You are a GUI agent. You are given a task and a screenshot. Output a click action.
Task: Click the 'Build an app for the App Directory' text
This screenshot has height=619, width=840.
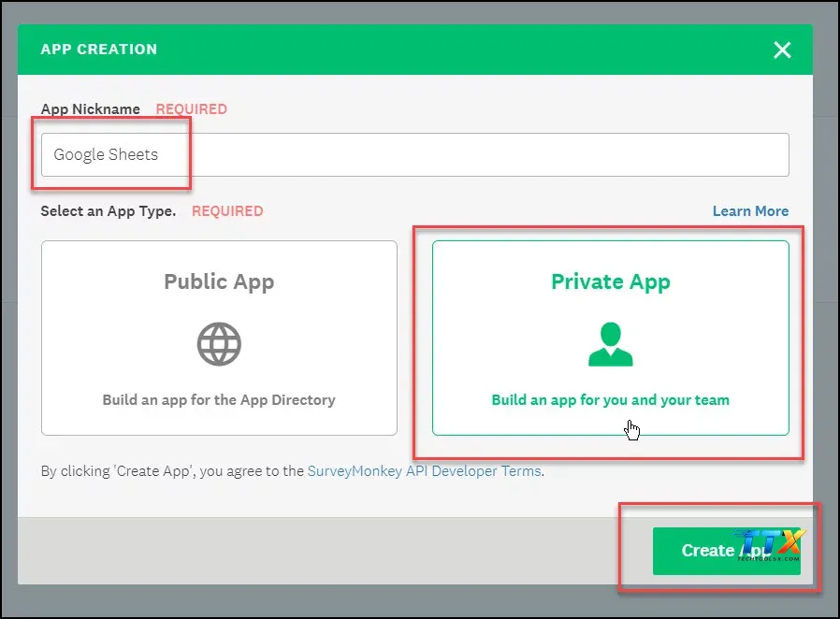coord(219,400)
